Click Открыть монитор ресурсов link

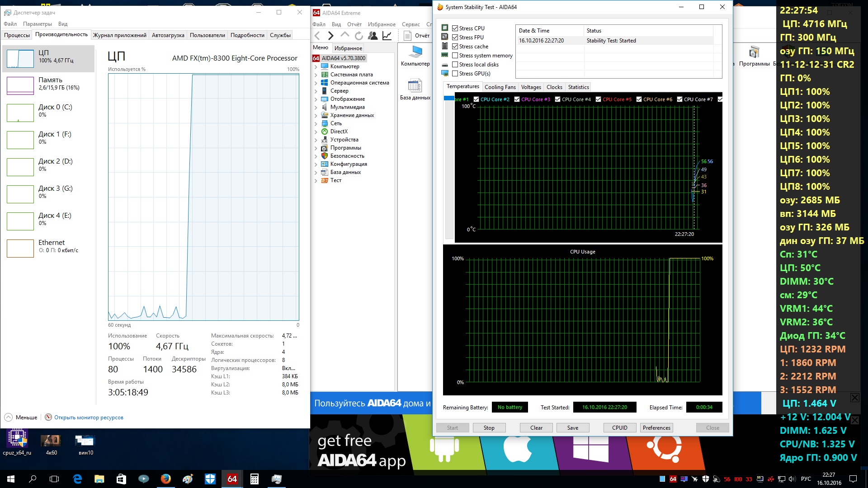[88, 418]
